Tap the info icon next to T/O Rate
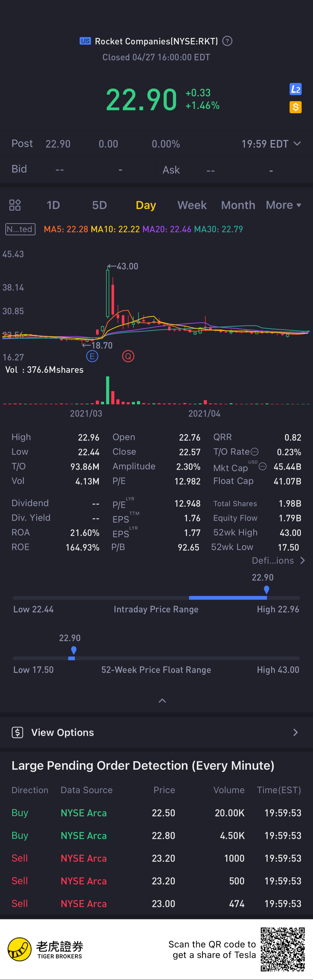313x980 pixels. 255,452
